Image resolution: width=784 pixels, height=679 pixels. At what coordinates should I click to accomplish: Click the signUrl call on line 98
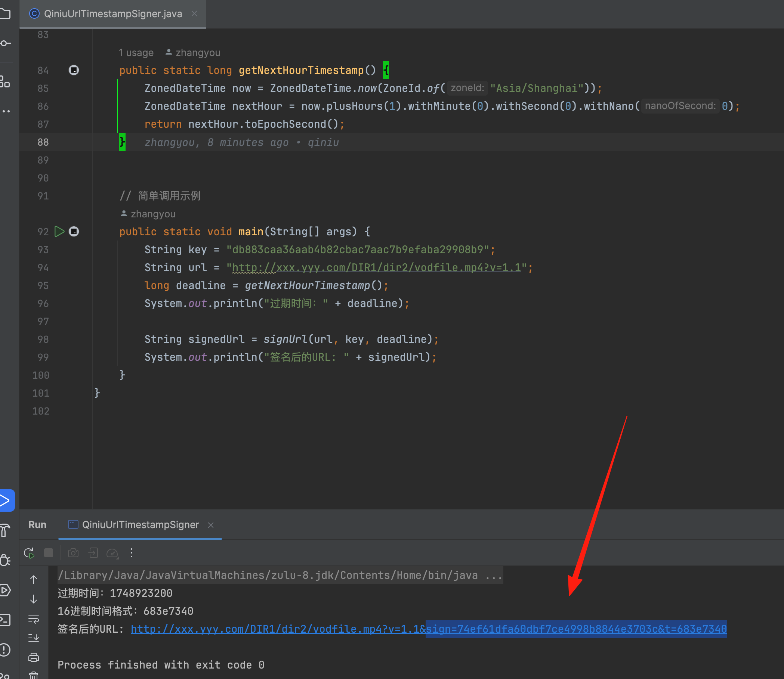point(285,339)
